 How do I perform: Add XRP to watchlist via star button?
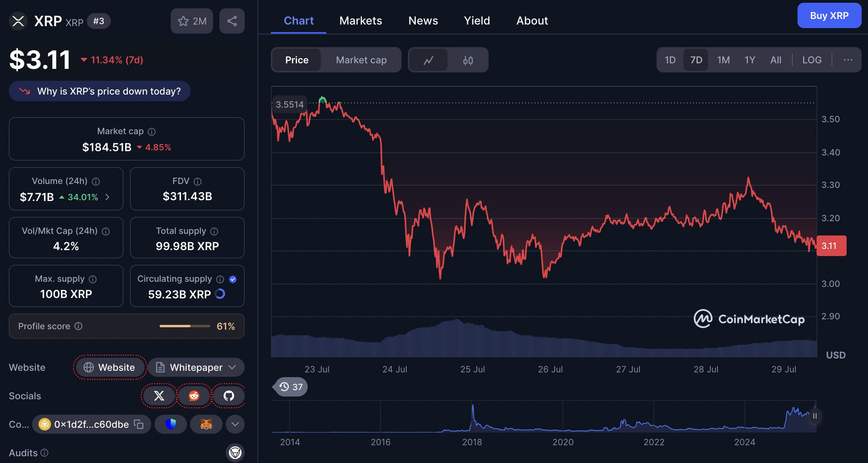[x=192, y=21]
